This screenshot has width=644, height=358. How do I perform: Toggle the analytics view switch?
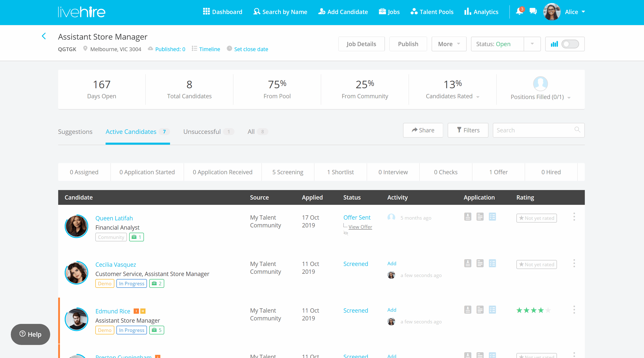point(570,44)
